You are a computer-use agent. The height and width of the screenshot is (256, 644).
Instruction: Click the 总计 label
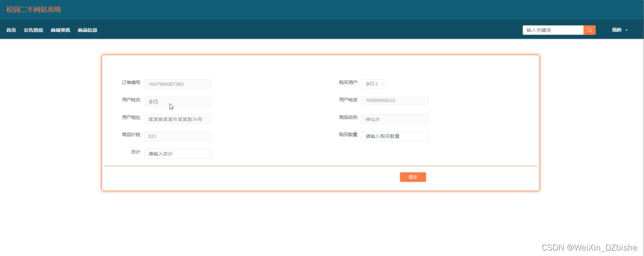tap(136, 152)
